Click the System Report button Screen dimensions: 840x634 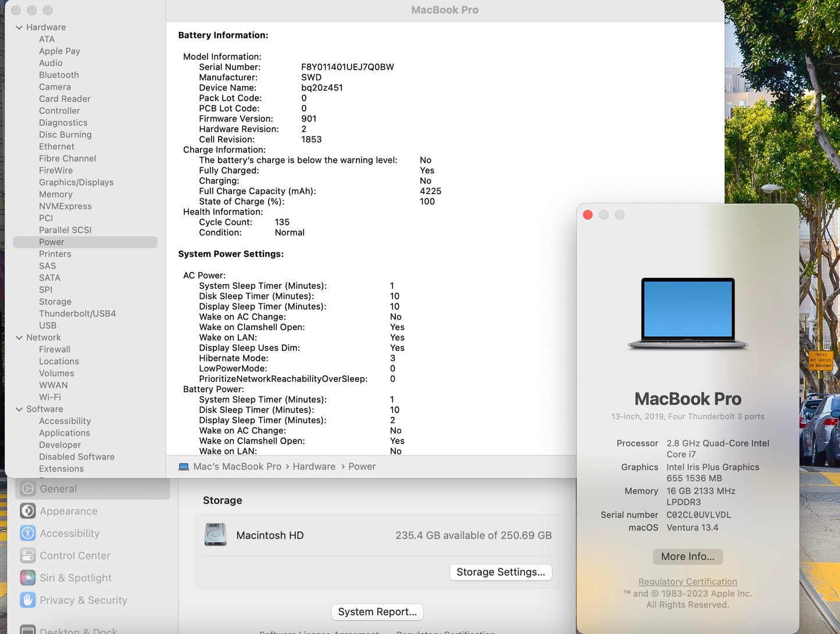pyautogui.click(x=377, y=611)
